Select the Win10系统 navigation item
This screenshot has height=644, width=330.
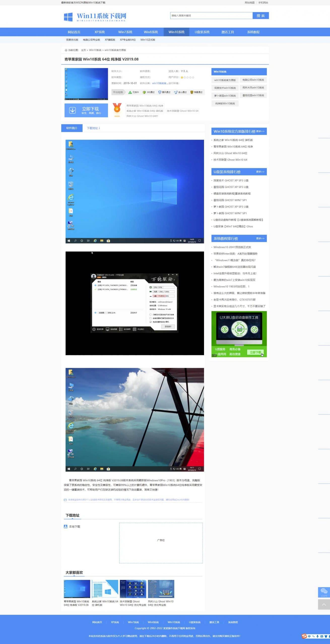176,32
